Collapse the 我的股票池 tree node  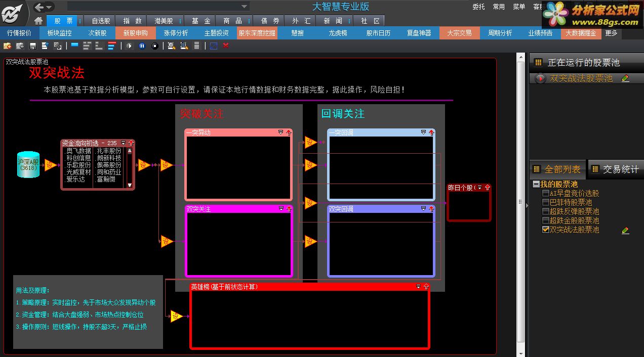(536, 184)
